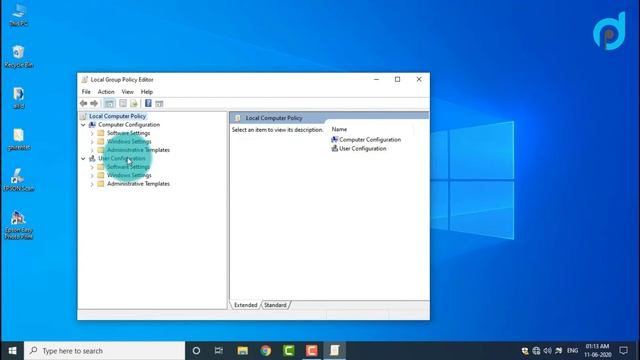Open Cortana from the taskbar circle icon
The width and height of the screenshot is (640, 360).
click(196, 351)
